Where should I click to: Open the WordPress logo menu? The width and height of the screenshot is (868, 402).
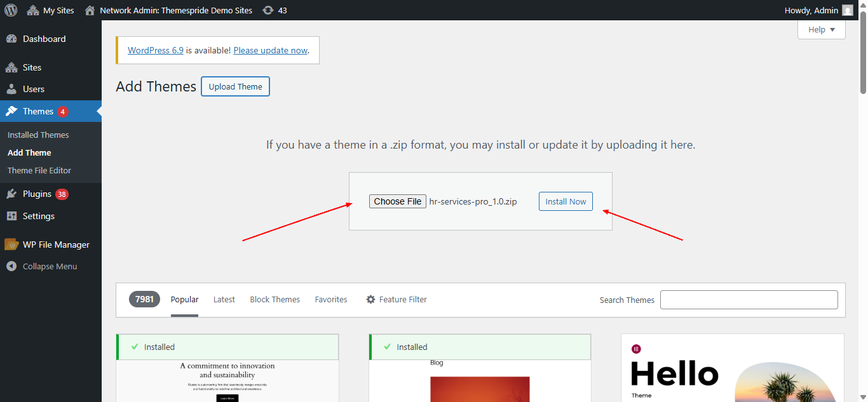[10, 10]
